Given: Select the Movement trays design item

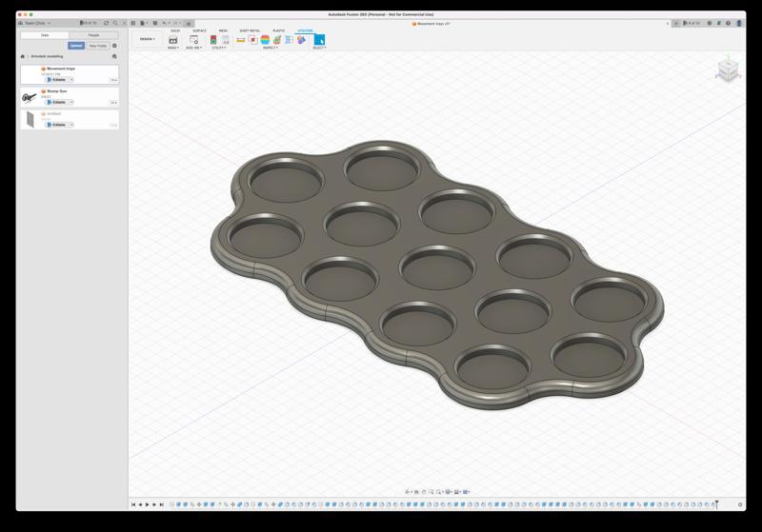Looking at the screenshot, I should [x=70, y=75].
